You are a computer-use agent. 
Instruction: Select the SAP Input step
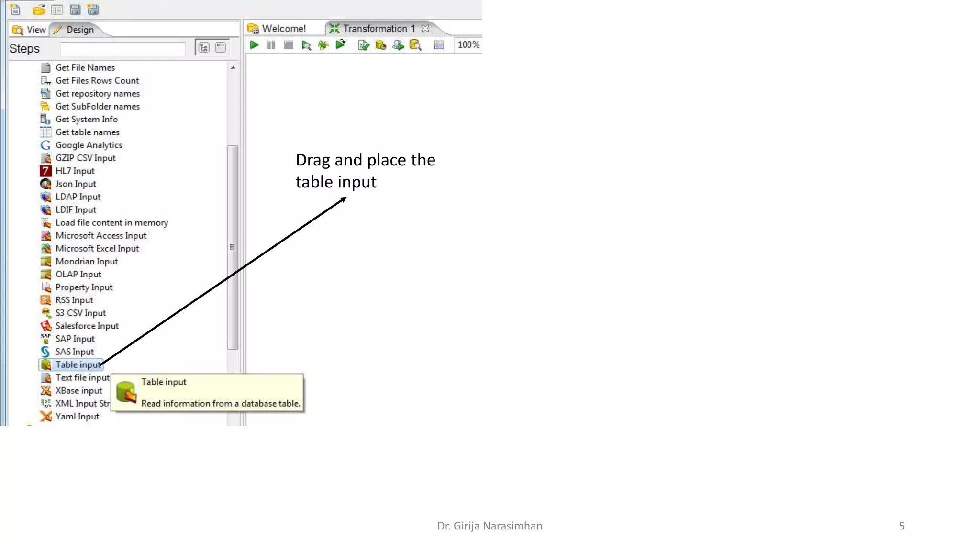(x=75, y=339)
